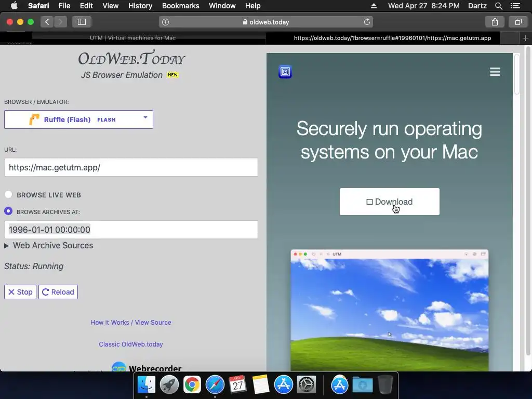This screenshot has height=399, width=532.
Task: Open Finder from the Dock
Action: (147, 385)
